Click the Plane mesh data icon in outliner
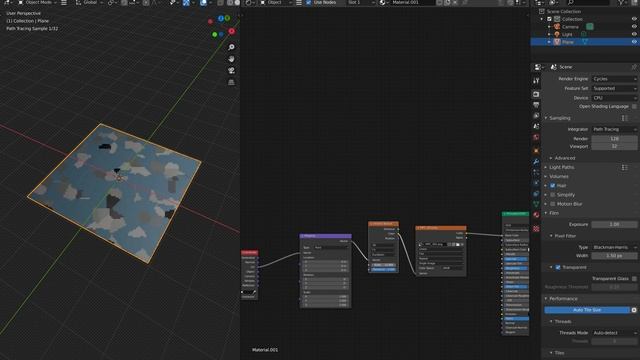This screenshot has width=640, height=360. (585, 42)
